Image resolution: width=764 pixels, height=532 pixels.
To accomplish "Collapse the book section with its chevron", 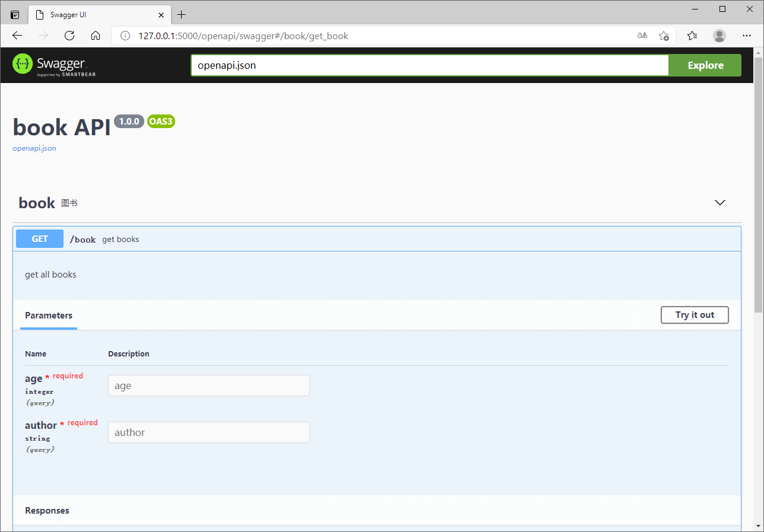I will [720, 202].
